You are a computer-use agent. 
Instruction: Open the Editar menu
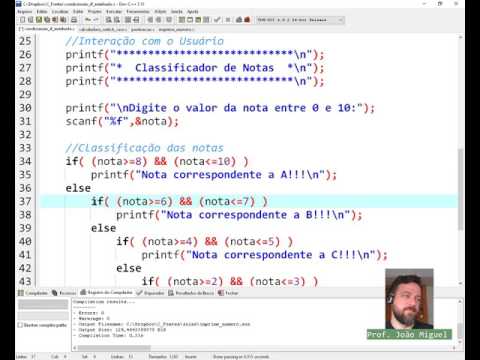pyautogui.click(x=42, y=12)
